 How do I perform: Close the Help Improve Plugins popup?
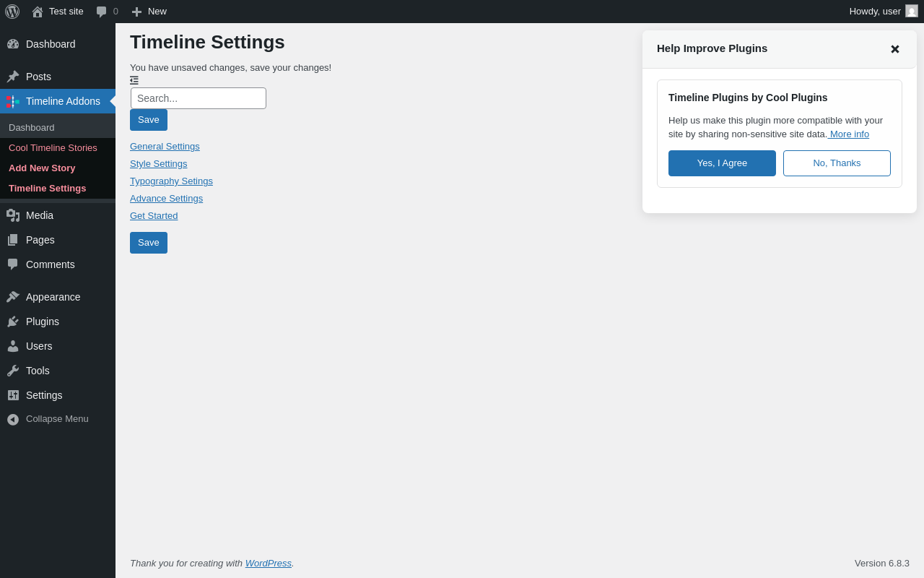point(895,49)
